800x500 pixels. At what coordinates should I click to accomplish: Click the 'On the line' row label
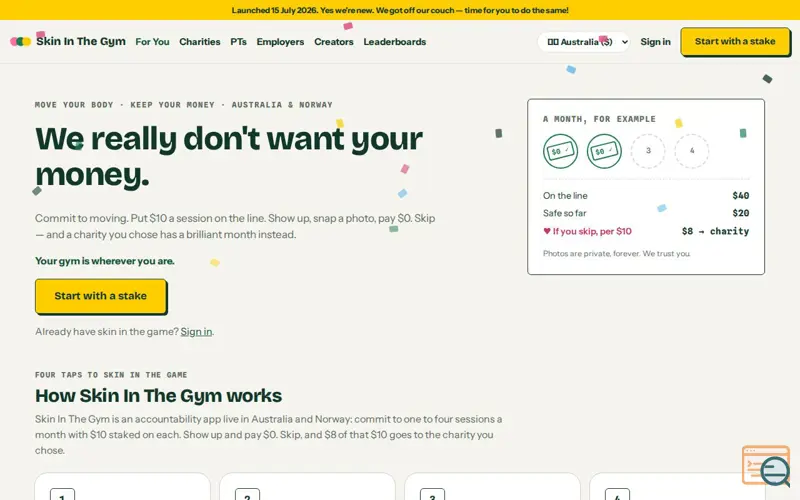tap(565, 195)
